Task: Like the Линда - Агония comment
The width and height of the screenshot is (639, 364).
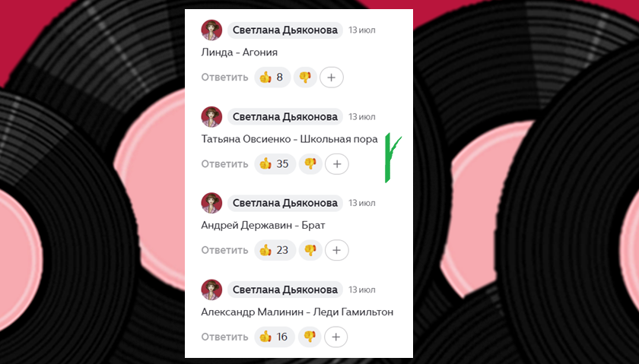Action: tap(272, 77)
